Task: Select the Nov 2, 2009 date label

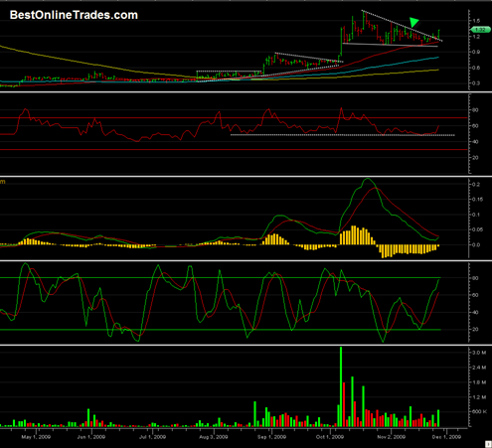Action: point(392,437)
